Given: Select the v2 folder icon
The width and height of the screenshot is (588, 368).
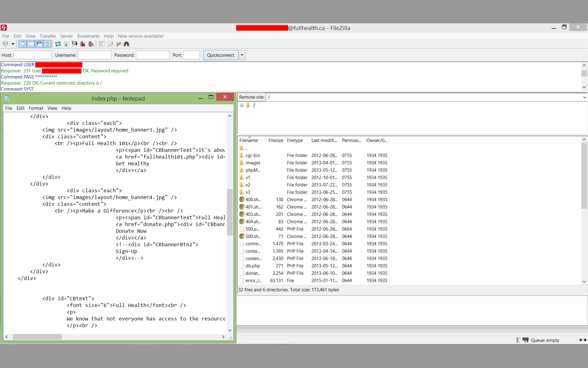Looking at the screenshot, I should coord(242,185).
